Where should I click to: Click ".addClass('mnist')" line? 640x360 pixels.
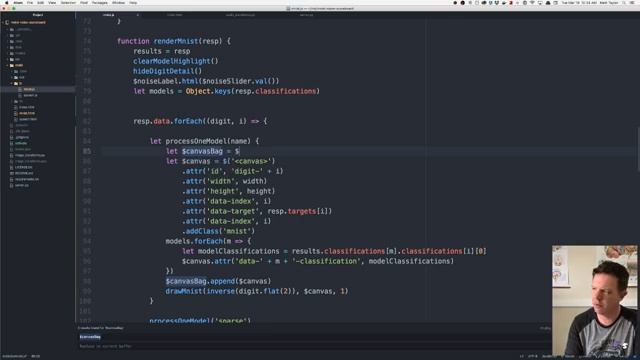(x=218, y=231)
